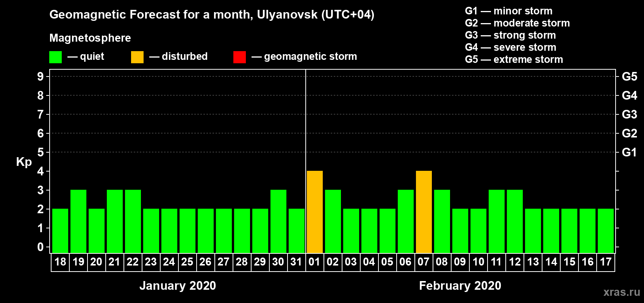Click the green quiet legend swatch
The width and height of the screenshot is (644, 303).
pos(55,57)
